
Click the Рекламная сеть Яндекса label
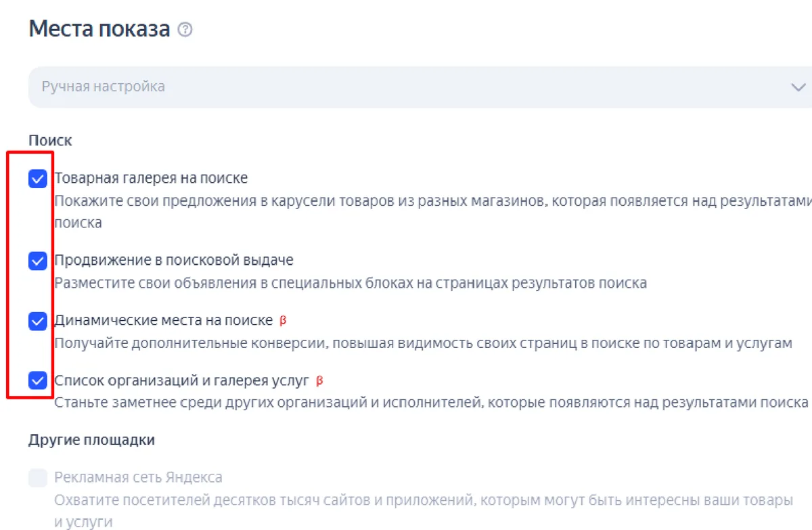138,478
